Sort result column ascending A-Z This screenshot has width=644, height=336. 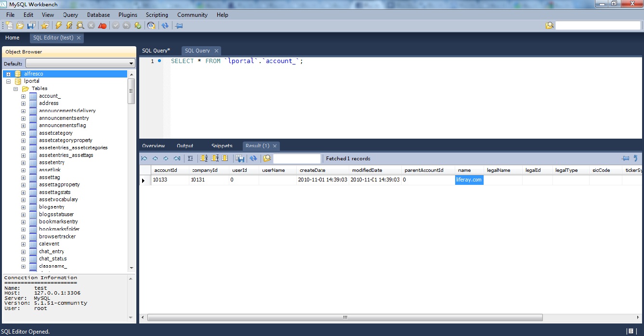click(204, 158)
